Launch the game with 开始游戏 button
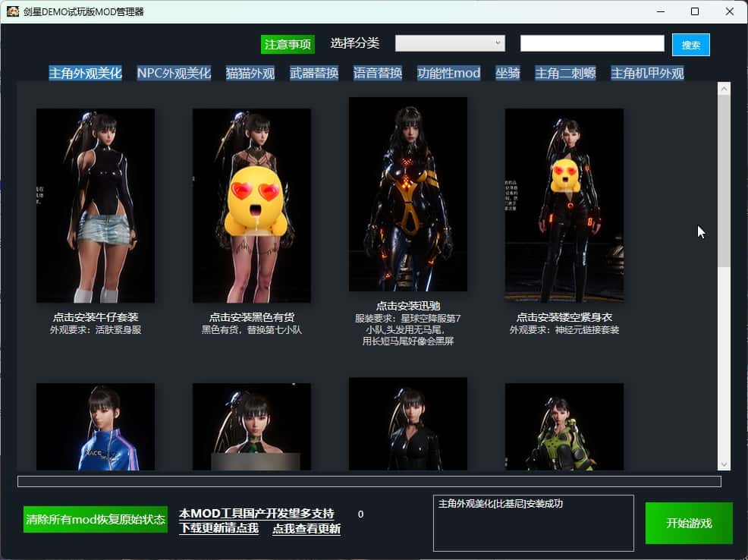 point(689,524)
